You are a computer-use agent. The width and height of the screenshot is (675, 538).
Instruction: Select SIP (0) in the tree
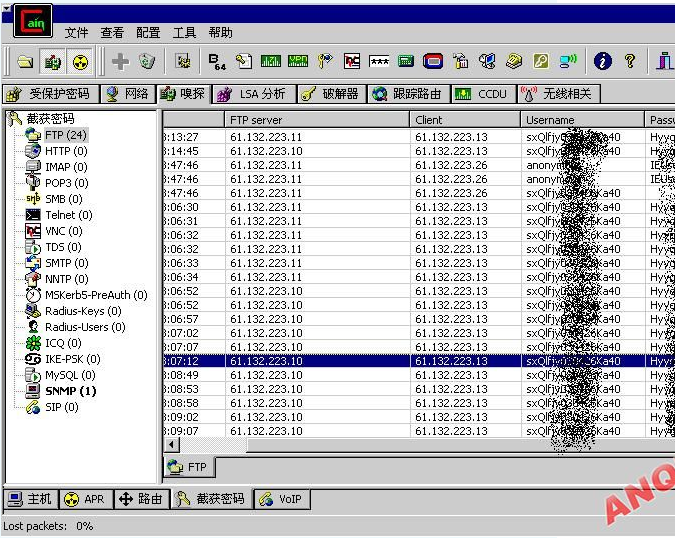click(62, 407)
